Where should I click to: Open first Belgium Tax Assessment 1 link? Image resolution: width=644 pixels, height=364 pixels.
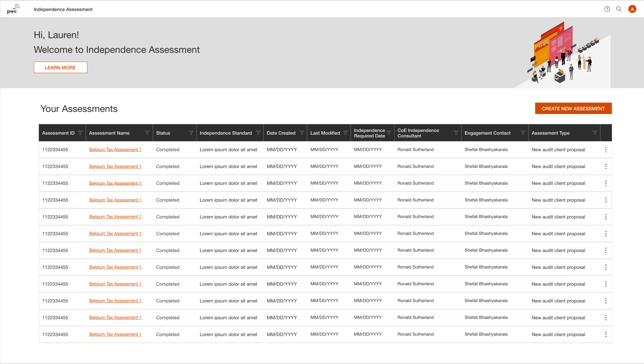(115, 150)
